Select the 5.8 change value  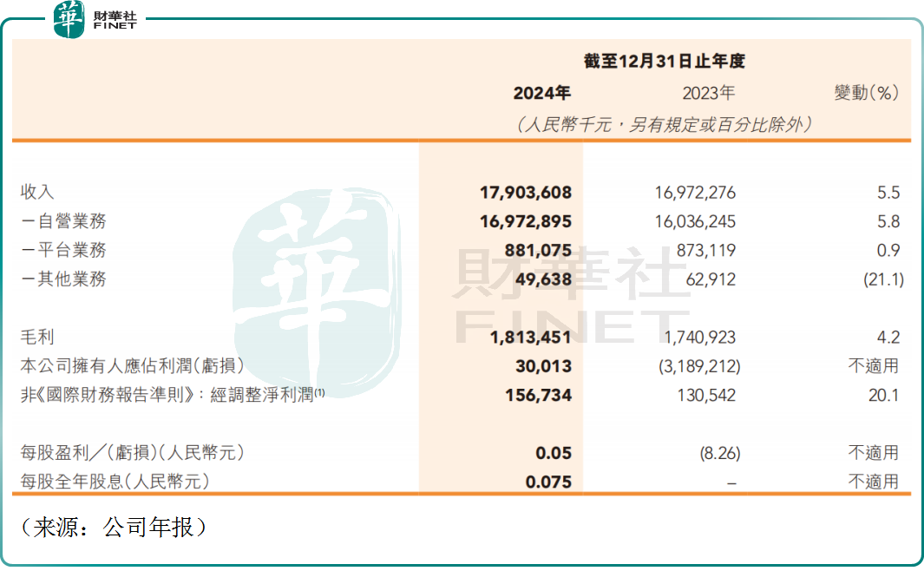pos(888,221)
